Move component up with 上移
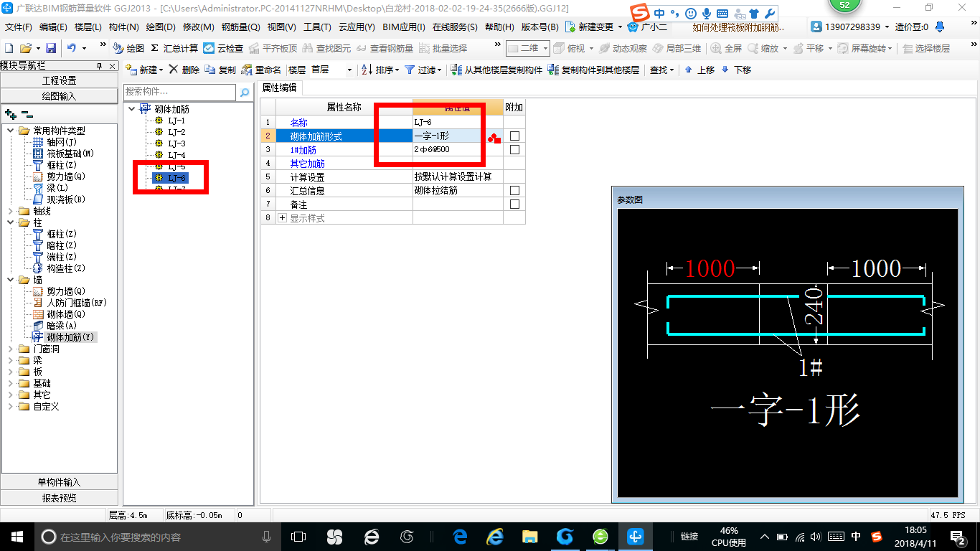 coord(699,70)
